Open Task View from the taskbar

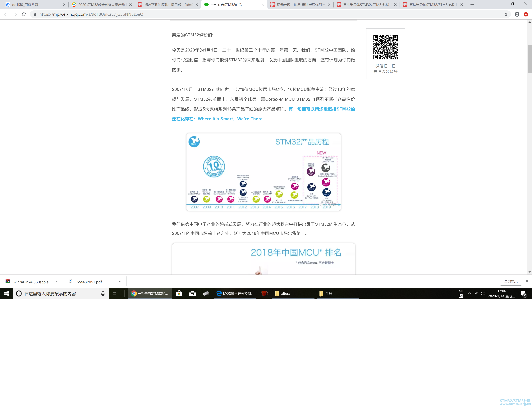click(115, 293)
